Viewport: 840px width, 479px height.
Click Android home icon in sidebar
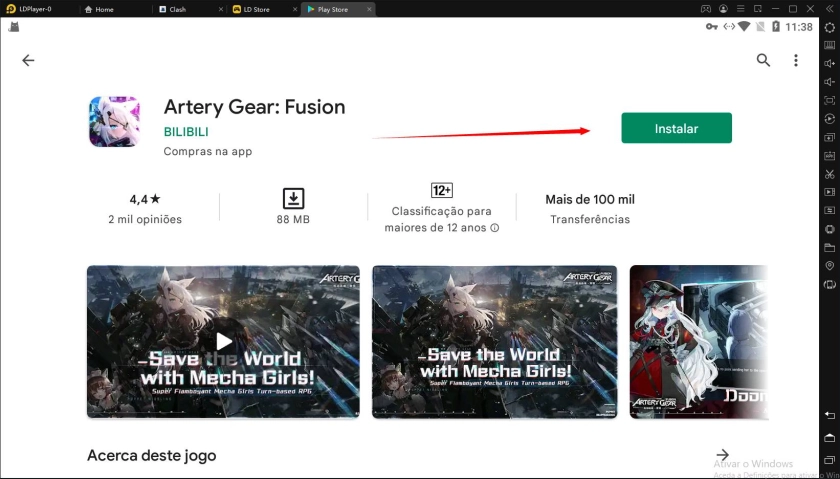[x=829, y=438]
